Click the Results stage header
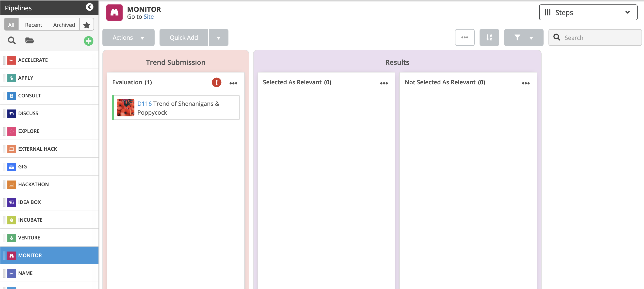Screen dimensions: 644x289 [x=397, y=62]
